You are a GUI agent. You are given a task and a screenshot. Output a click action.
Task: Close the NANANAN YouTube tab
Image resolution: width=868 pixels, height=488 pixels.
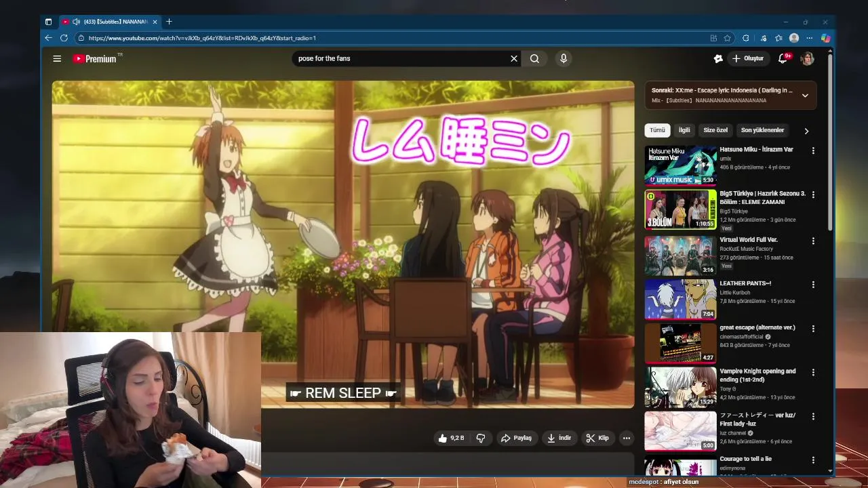click(155, 22)
